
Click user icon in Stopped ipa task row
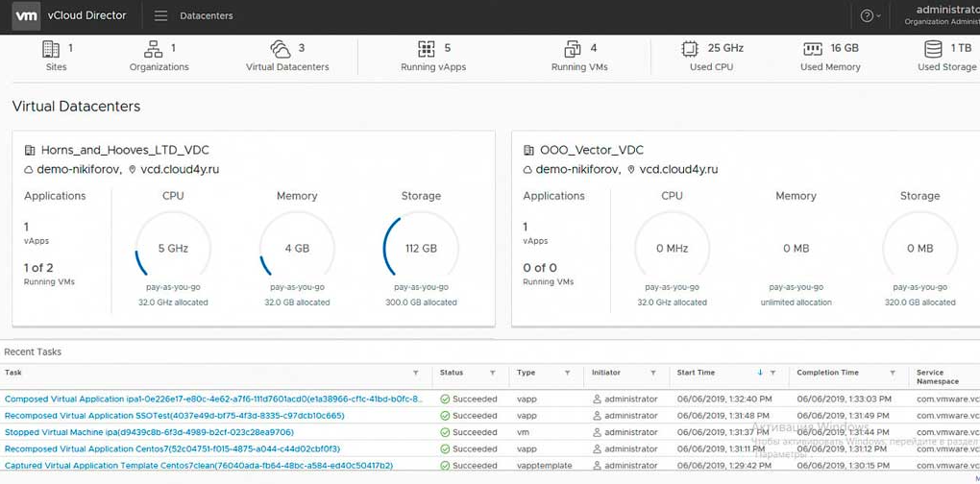[597, 432]
